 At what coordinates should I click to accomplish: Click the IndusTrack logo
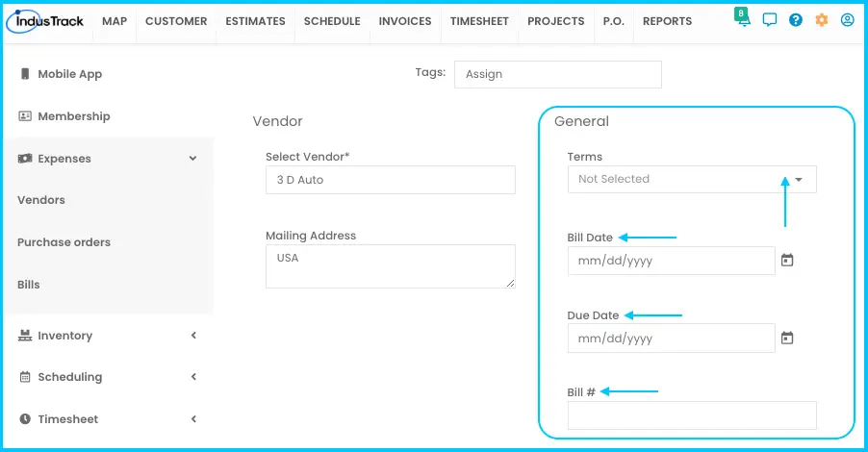click(x=45, y=21)
